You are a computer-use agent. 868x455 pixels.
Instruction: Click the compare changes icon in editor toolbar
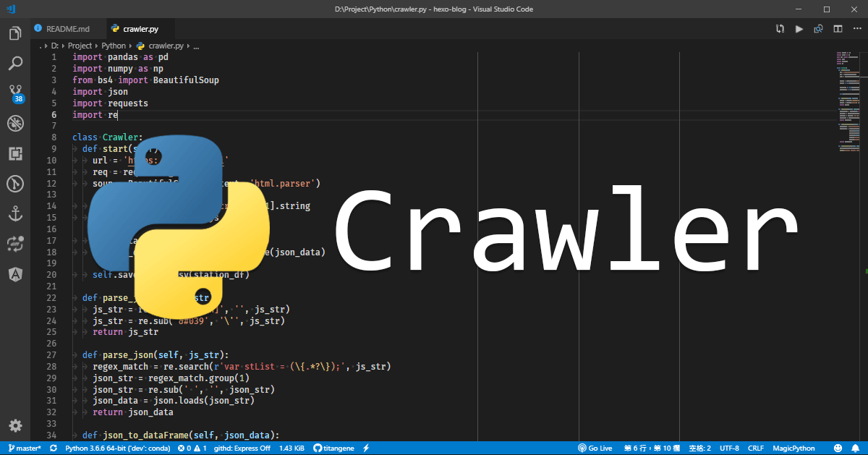tap(780, 29)
